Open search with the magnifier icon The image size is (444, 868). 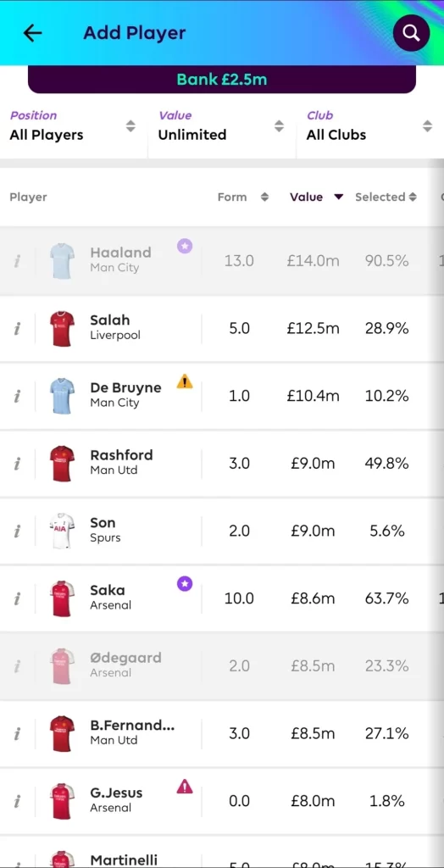pos(411,33)
